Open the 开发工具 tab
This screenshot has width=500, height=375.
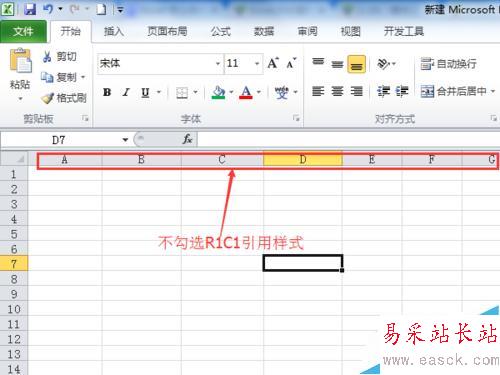pyautogui.click(x=404, y=31)
